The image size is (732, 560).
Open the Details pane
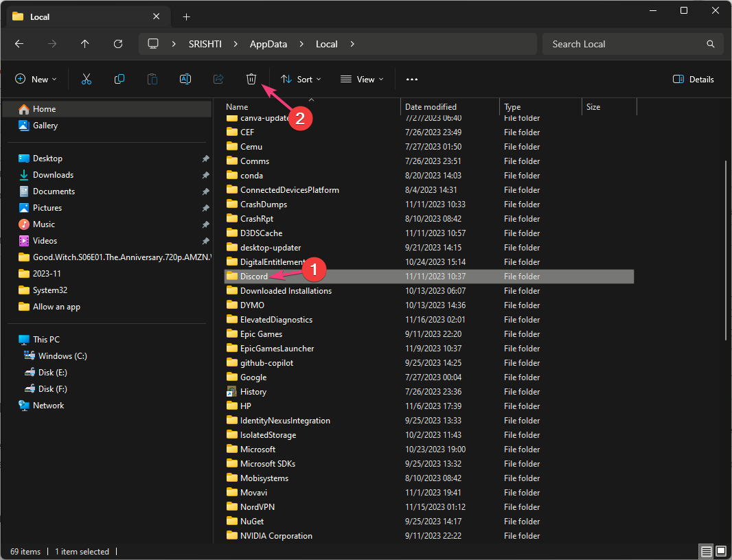[694, 79]
